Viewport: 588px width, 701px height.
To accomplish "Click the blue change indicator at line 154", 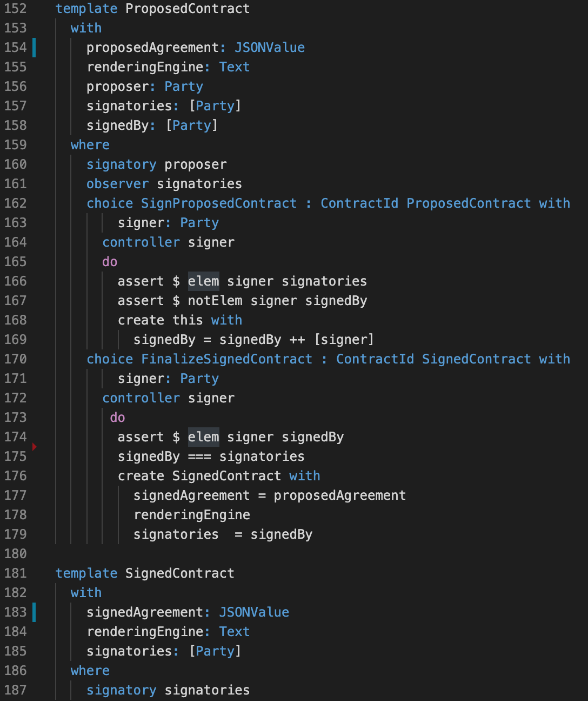I will click(x=34, y=48).
